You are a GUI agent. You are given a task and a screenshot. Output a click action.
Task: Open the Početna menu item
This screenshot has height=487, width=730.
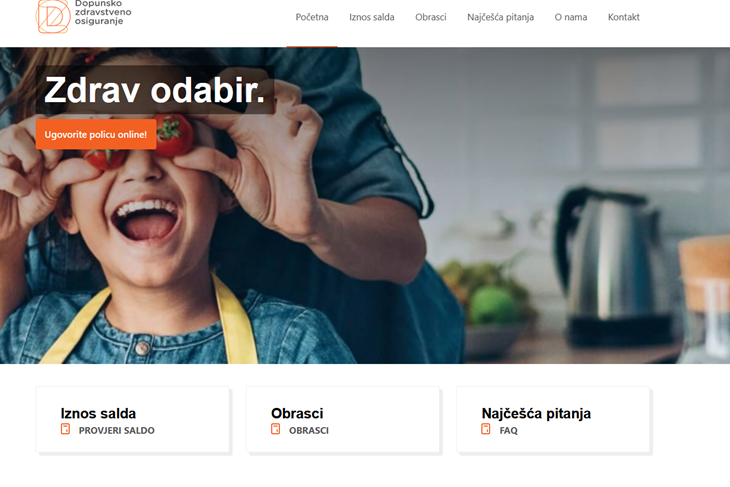(312, 17)
